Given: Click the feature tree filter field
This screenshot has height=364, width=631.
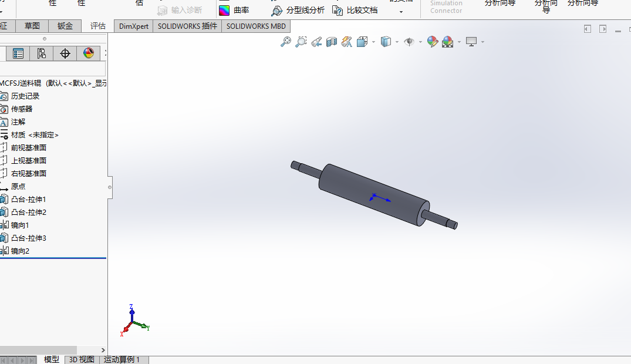Looking at the screenshot, I should [53, 69].
